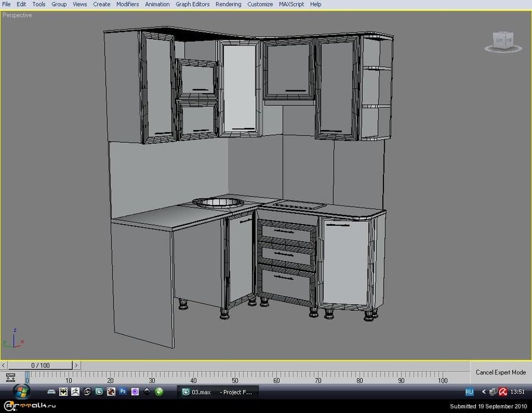The width and height of the screenshot is (532, 413).
Task: Click the green quick launch icon
Action: [159, 392]
